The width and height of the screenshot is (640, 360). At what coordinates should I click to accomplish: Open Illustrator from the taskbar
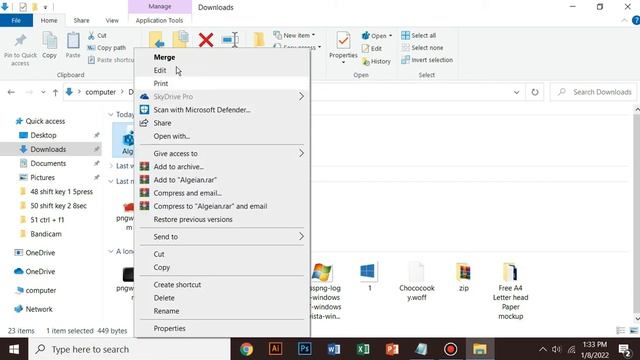(276, 349)
